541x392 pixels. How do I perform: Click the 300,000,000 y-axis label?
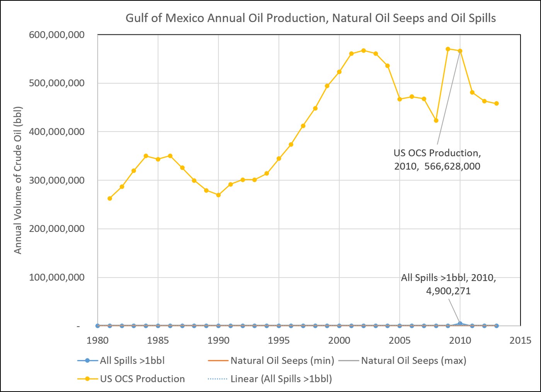[56, 180]
